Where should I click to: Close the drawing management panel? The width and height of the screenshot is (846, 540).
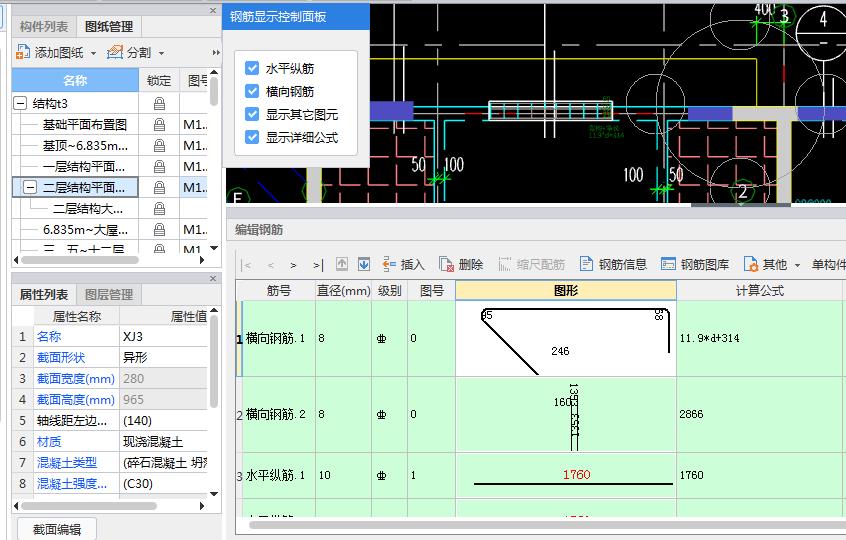click(x=213, y=10)
